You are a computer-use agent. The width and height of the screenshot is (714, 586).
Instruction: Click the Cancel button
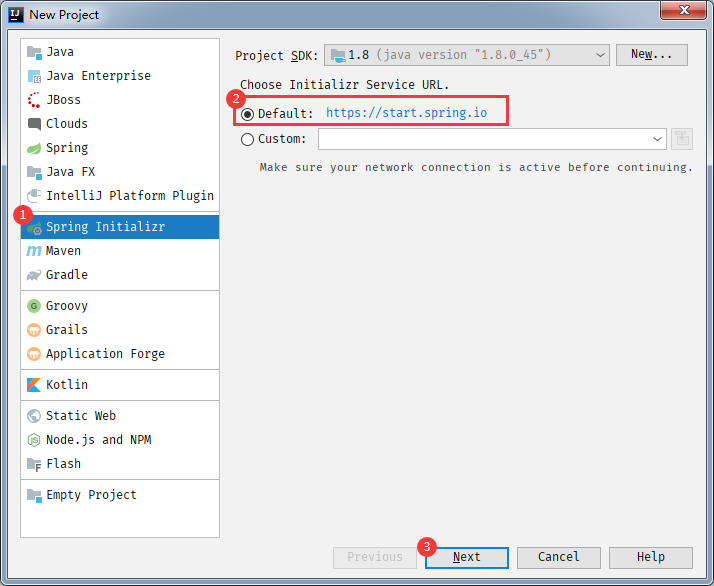[x=559, y=558]
